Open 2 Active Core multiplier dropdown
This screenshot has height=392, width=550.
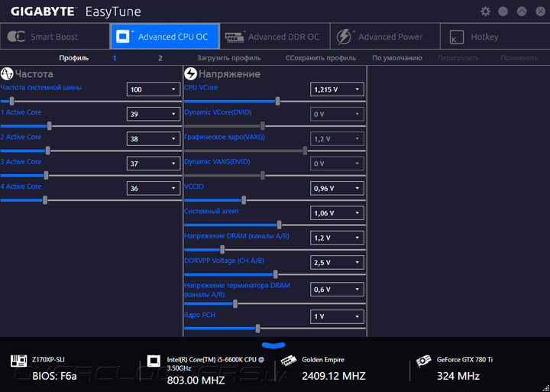tap(154, 139)
